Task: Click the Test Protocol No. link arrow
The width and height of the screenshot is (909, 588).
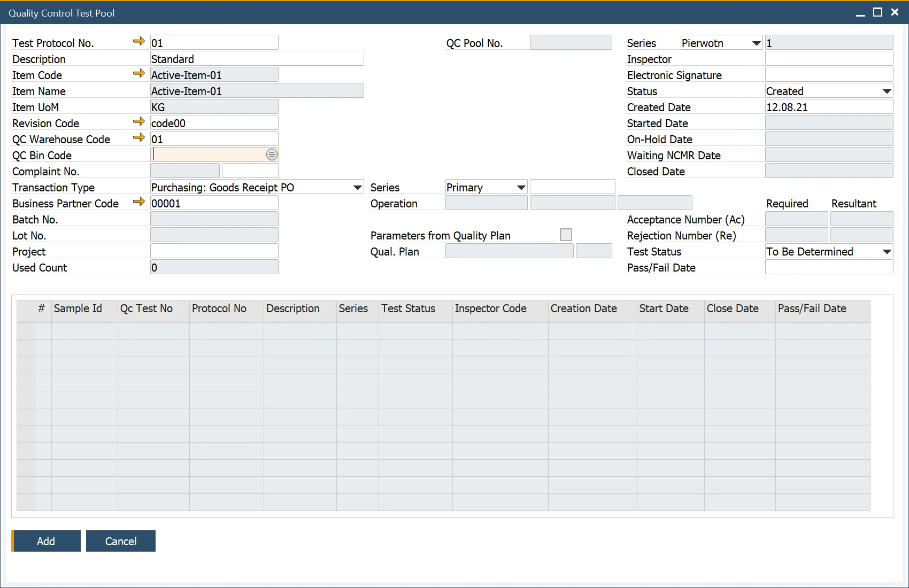Action: coord(138,42)
